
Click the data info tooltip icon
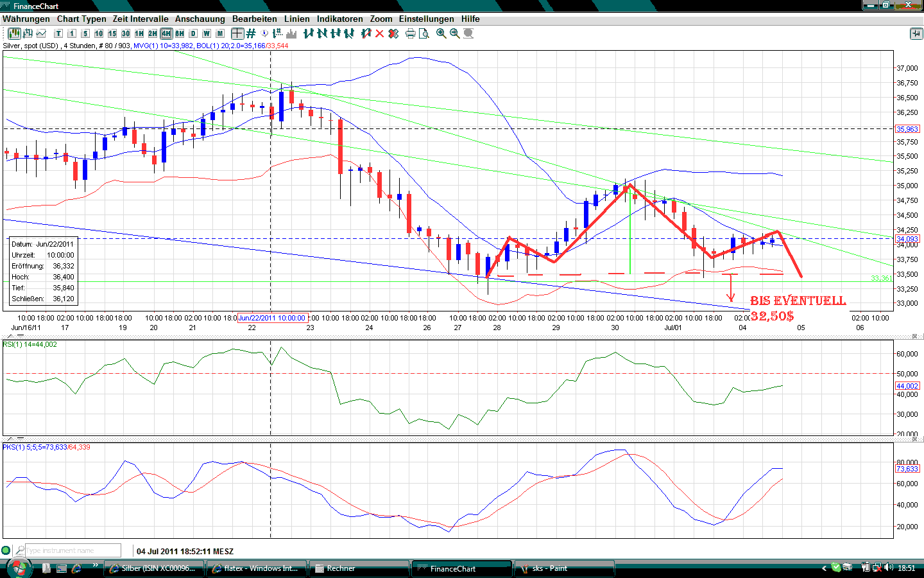click(x=264, y=33)
